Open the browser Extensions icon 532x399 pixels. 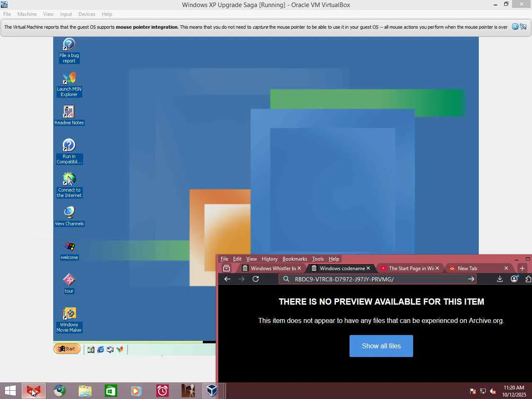tap(528, 279)
